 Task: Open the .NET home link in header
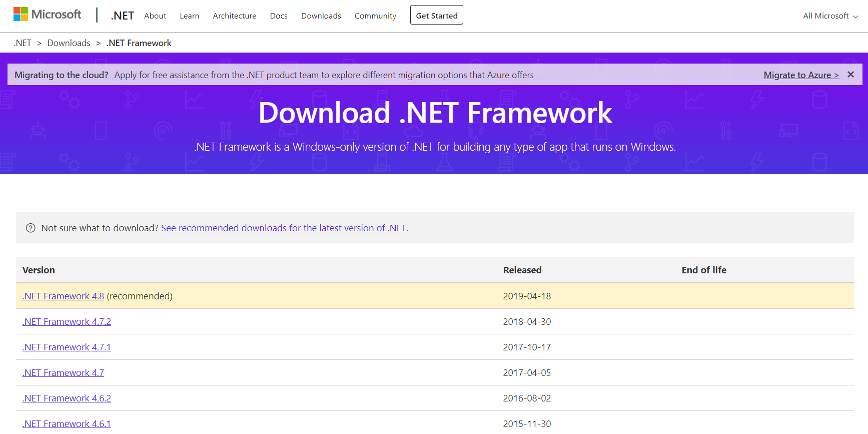(x=122, y=16)
